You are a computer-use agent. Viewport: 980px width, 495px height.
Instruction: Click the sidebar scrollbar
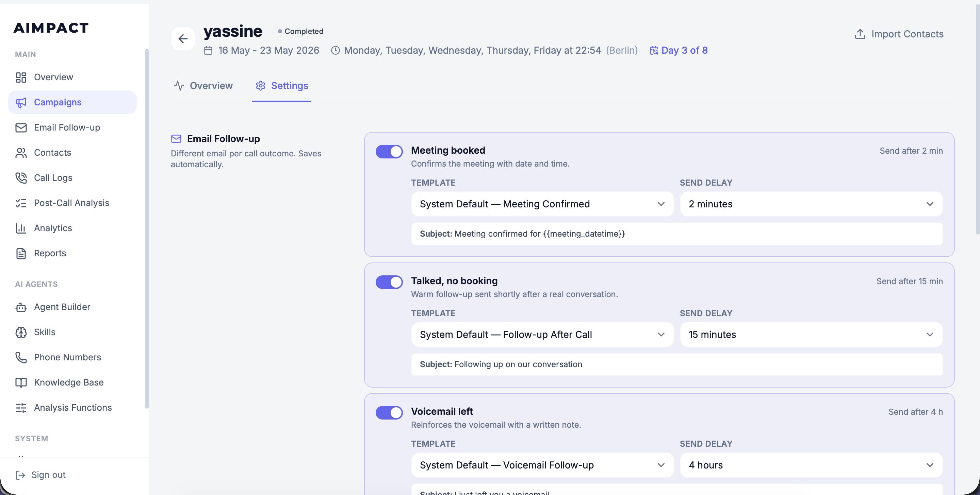[147, 228]
